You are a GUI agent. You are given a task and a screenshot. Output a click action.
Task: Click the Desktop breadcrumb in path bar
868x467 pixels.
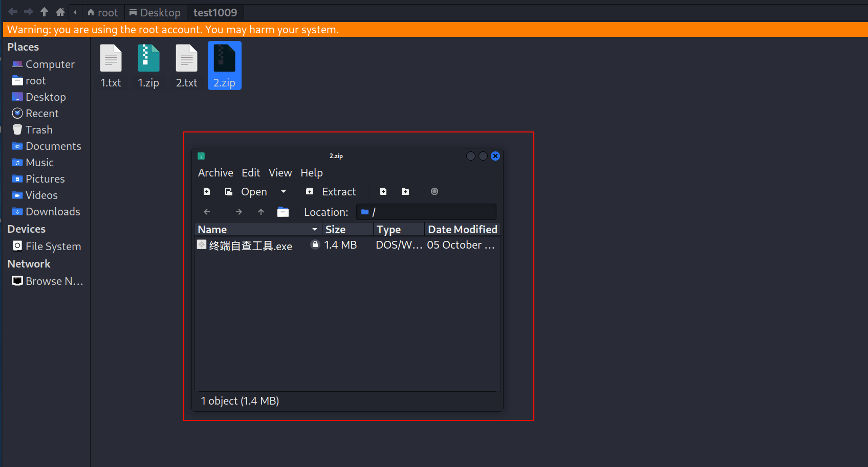coord(155,12)
